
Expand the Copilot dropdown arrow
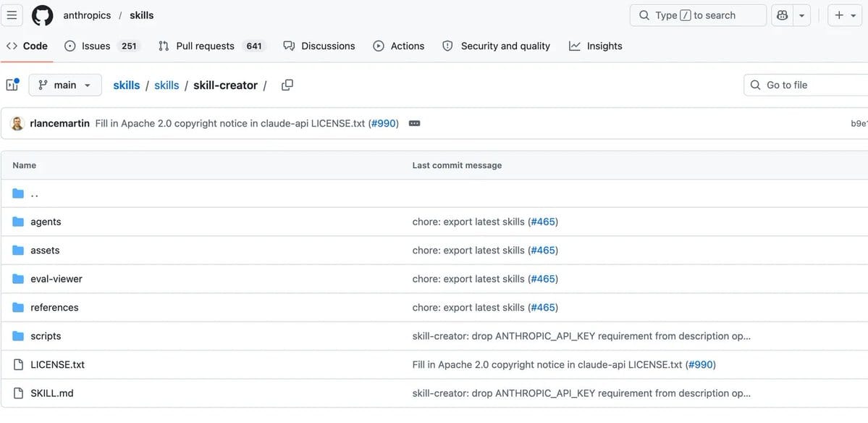click(x=801, y=15)
